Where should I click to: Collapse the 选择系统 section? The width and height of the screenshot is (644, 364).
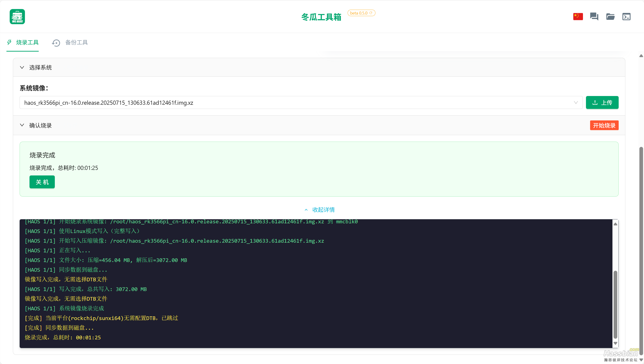(22, 67)
